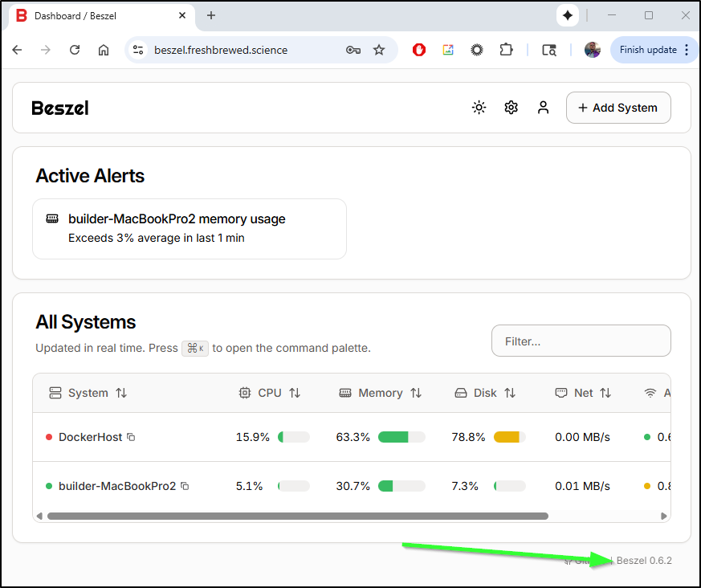
Task: Sort systems by Net column
Action: (x=584, y=393)
